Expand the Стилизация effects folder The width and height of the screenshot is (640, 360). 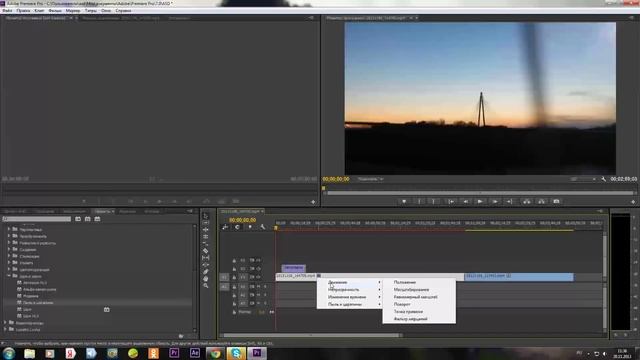click(x=9, y=256)
